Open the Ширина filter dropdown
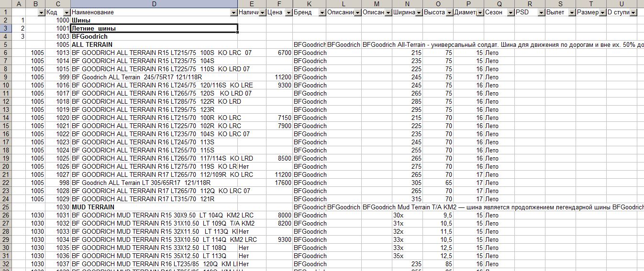644x271 pixels. (419, 12)
